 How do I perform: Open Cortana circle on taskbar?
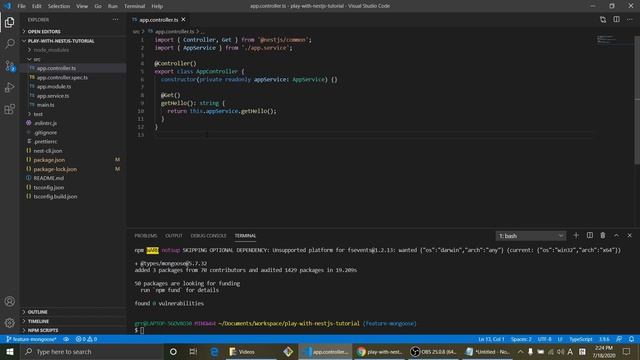(173, 351)
